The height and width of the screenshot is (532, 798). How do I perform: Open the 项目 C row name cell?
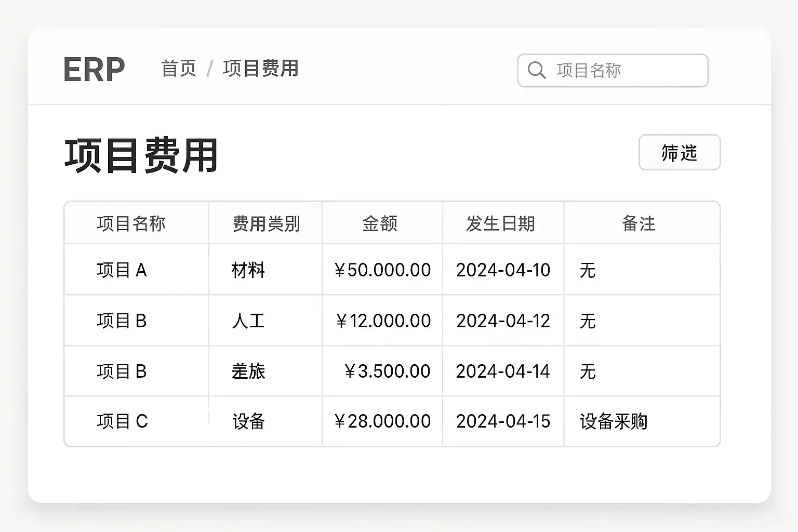coord(122,421)
